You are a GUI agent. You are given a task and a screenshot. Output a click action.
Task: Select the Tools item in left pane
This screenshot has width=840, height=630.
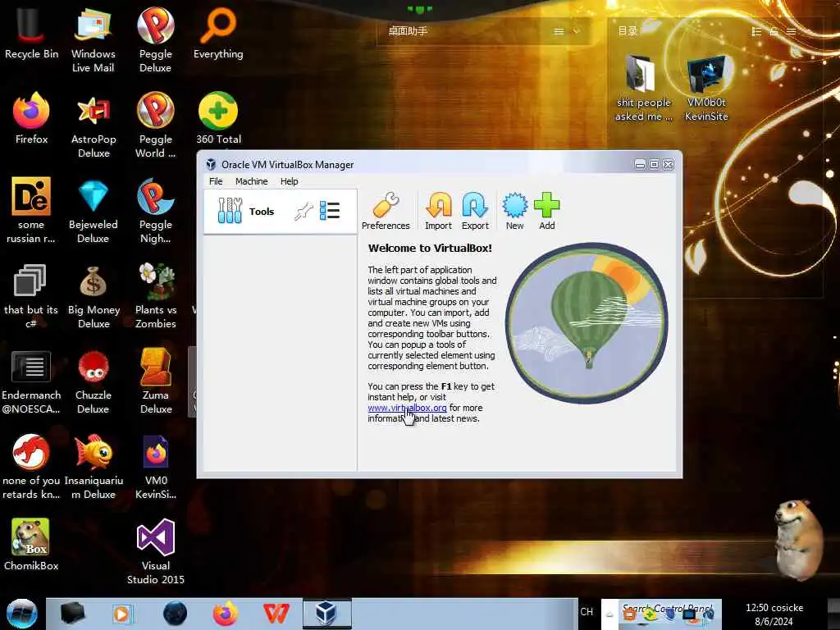point(281,211)
